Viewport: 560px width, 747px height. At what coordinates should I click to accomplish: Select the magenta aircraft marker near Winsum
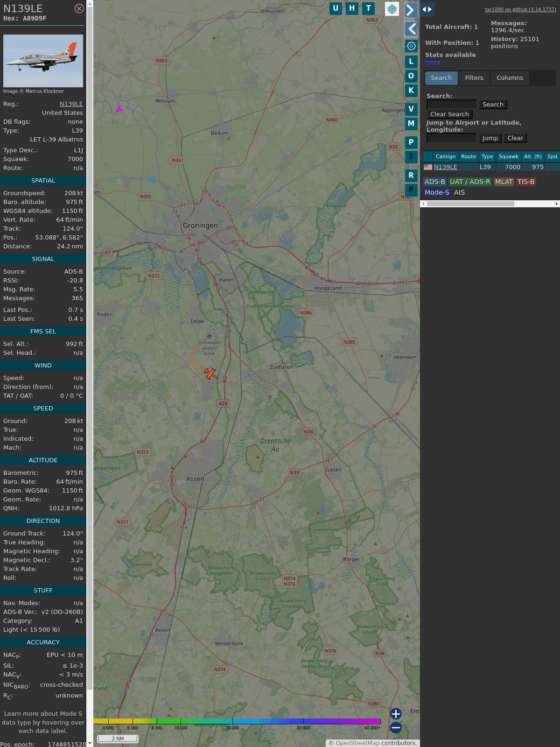pos(119,109)
